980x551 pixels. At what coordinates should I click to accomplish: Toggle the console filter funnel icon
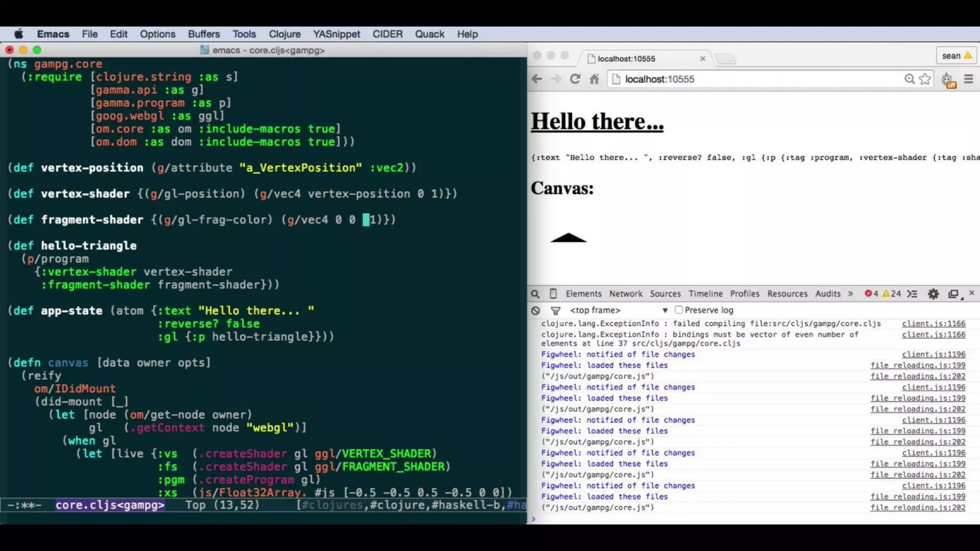point(555,310)
